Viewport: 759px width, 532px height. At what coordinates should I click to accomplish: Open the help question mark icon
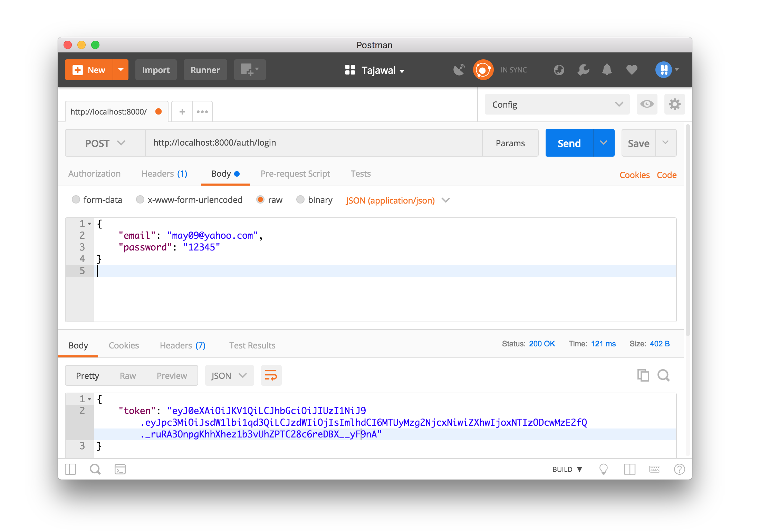(x=679, y=469)
